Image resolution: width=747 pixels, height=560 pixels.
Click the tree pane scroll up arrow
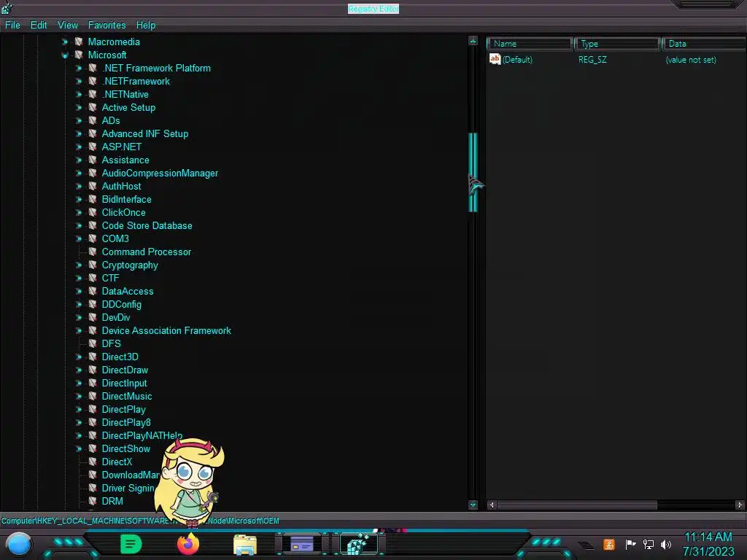(x=473, y=41)
